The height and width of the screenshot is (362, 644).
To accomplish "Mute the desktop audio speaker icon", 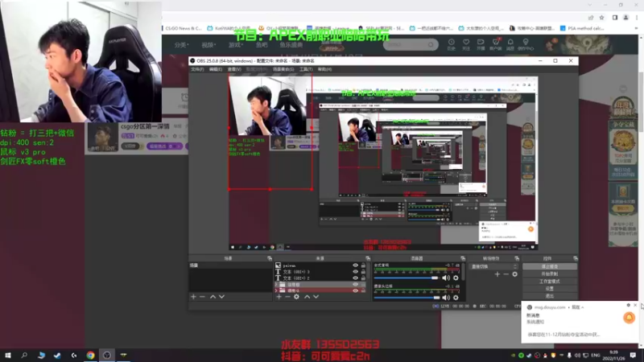I will click(446, 278).
